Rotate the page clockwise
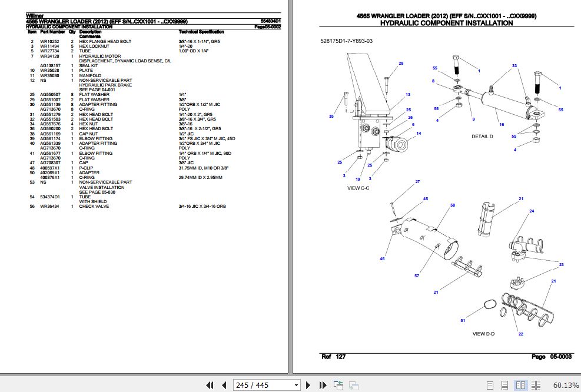This screenshot has width=581, height=392. pyautogui.click(x=354, y=385)
